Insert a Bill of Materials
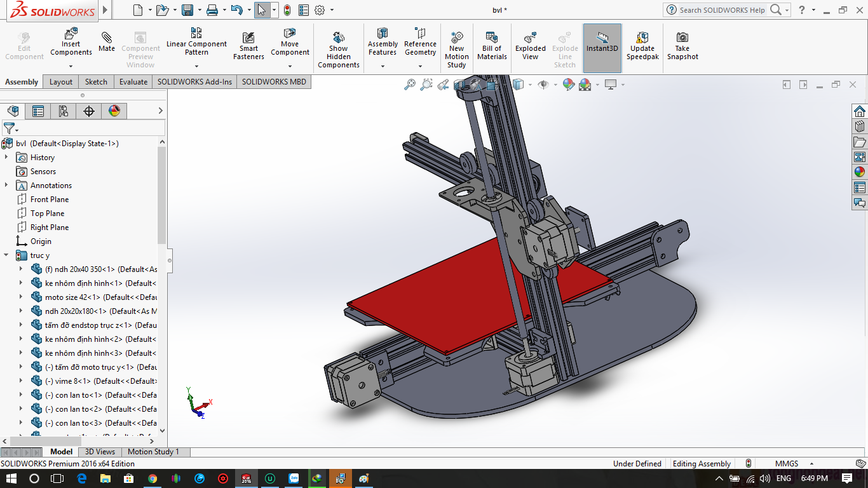This screenshot has height=488, width=868. tap(492, 46)
